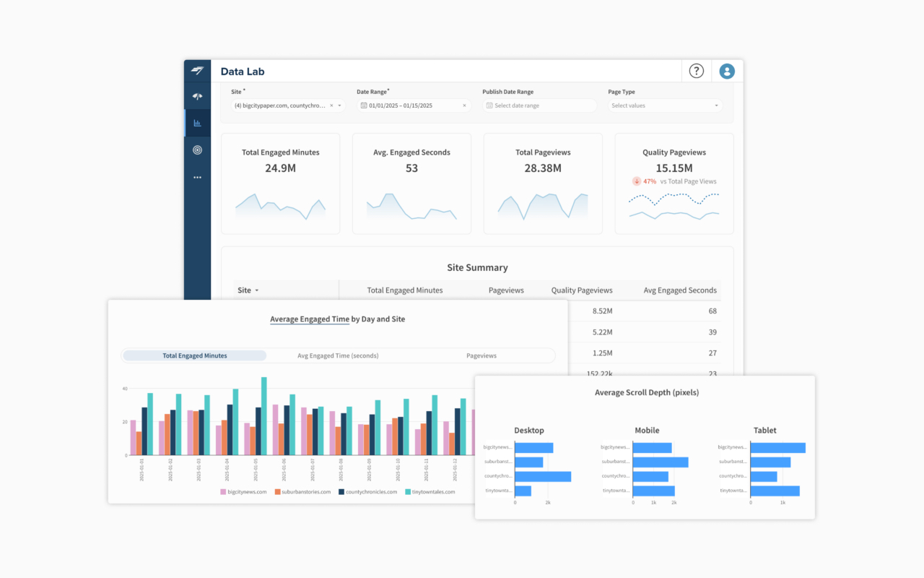Click the calendar icon in Date Range field
The image size is (924, 578).
[x=364, y=105]
